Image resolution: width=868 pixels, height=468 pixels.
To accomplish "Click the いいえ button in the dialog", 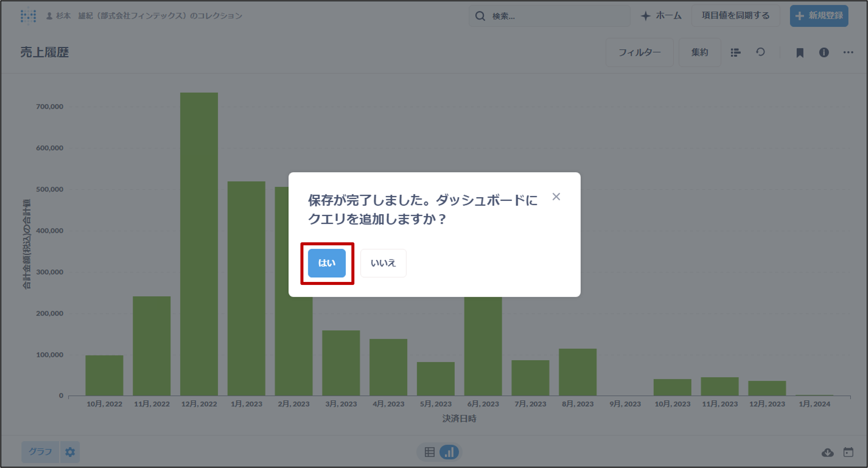I will [x=383, y=263].
